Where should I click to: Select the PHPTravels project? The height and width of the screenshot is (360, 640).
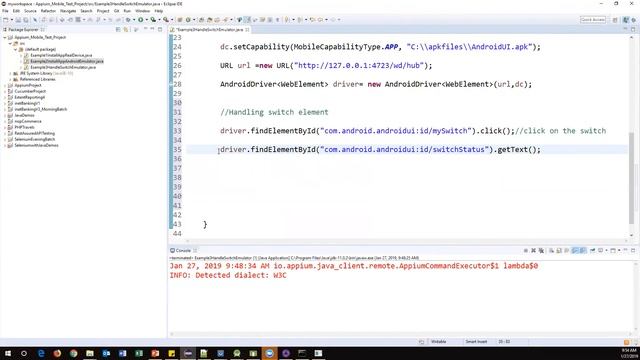24,127
